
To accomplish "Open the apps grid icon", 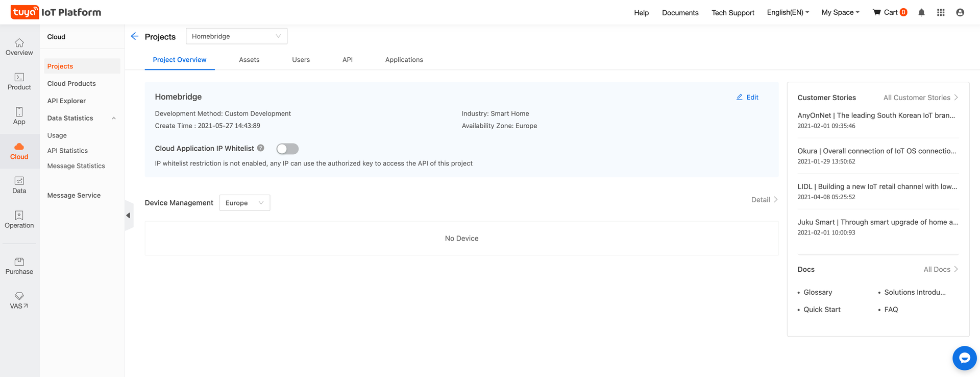I will click(941, 12).
